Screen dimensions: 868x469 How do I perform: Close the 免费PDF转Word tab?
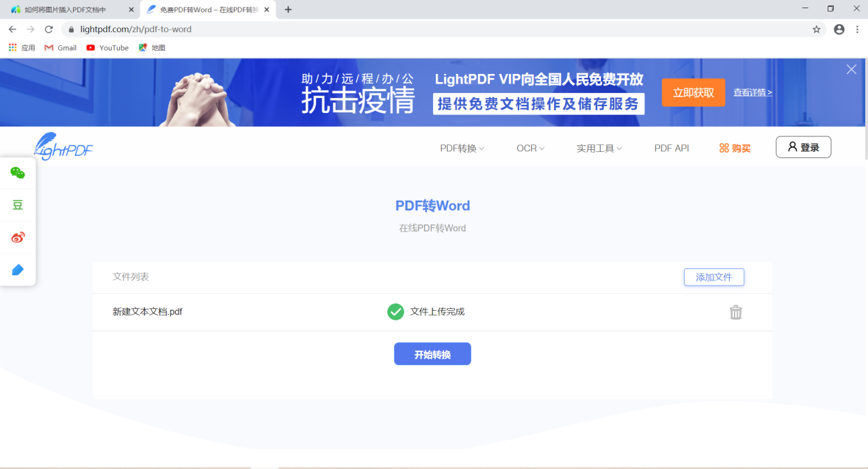tap(267, 10)
